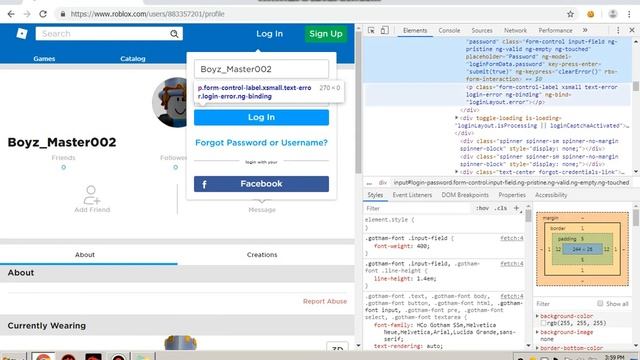Log in with the Facebook button
This screenshot has width=640, height=360.
[261, 184]
